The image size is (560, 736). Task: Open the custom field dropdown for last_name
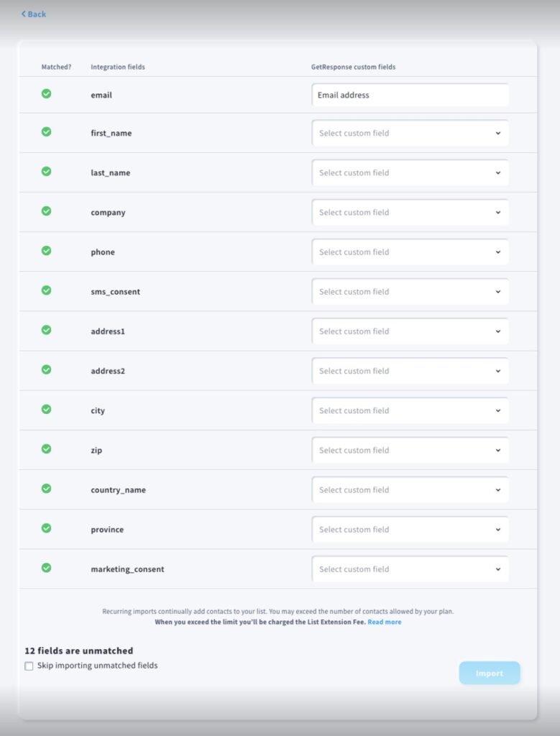410,172
